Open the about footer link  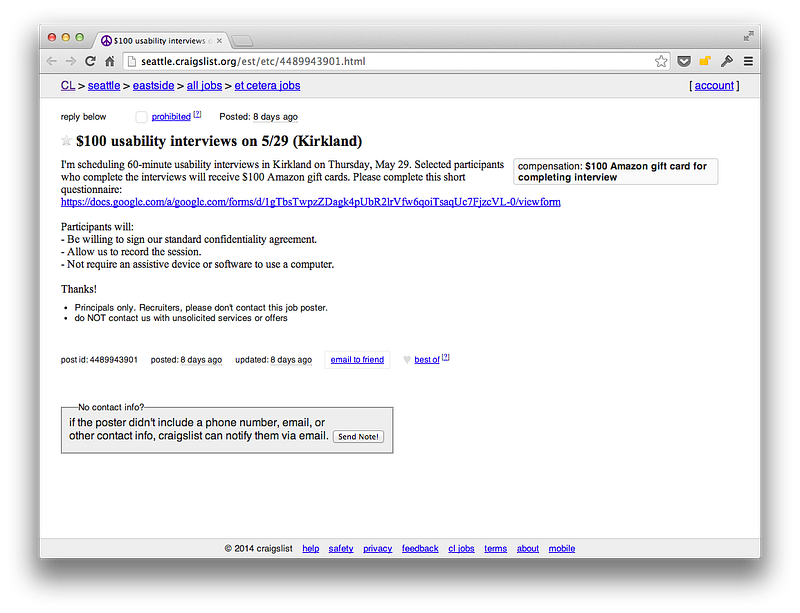pyautogui.click(x=528, y=549)
